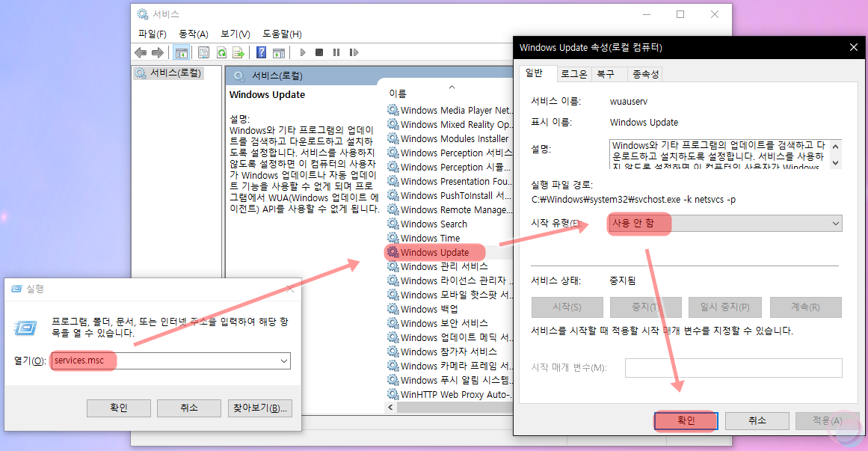Click the 시작 매개 변수(M) input field
Viewport: 868px width, 451px height.
coord(733,368)
